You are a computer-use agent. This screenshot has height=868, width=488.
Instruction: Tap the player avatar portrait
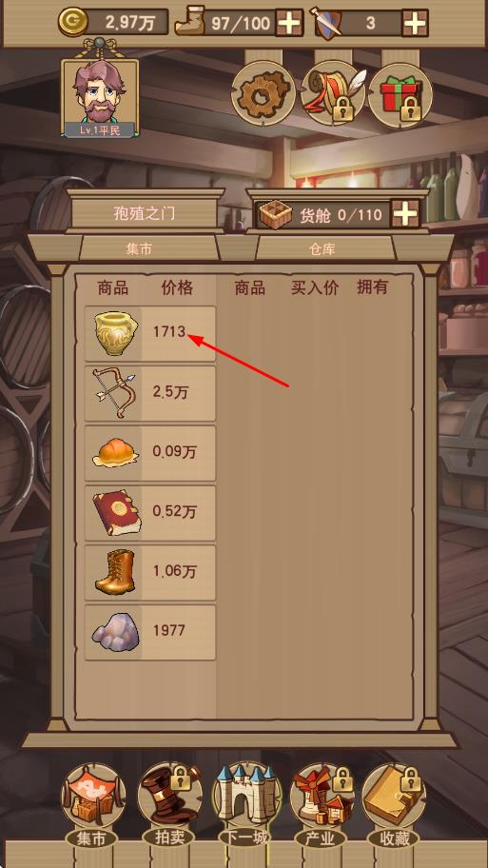100,98
